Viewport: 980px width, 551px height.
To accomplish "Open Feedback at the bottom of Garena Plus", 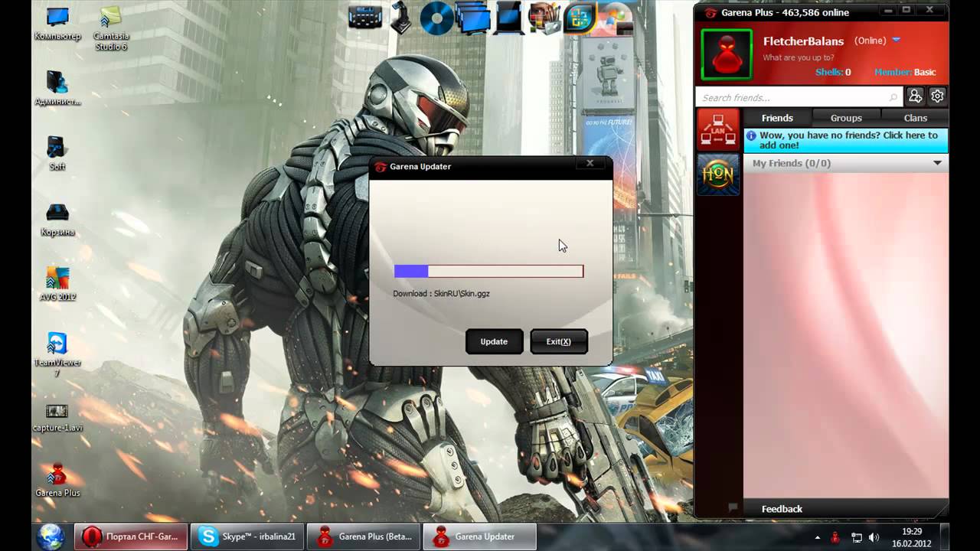I will tap(782, 509).
